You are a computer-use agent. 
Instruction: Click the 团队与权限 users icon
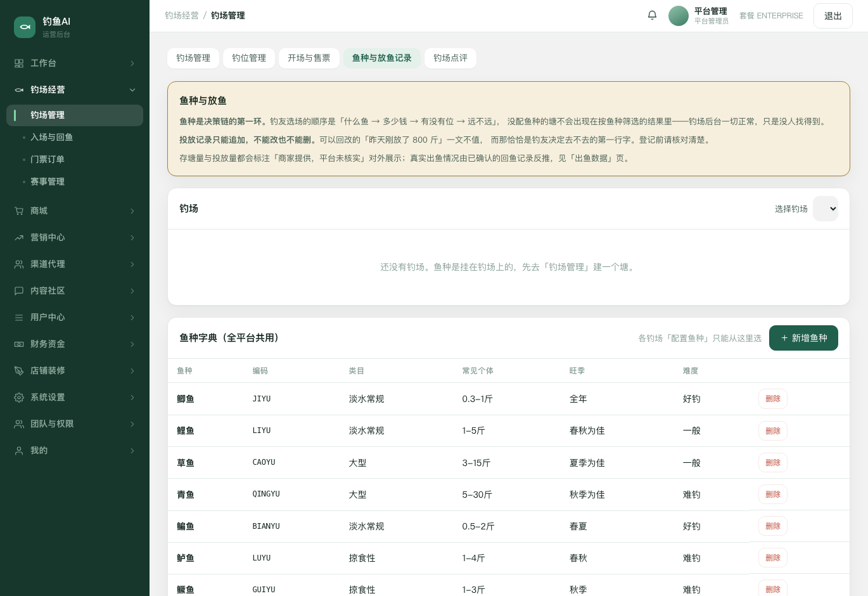19,424
